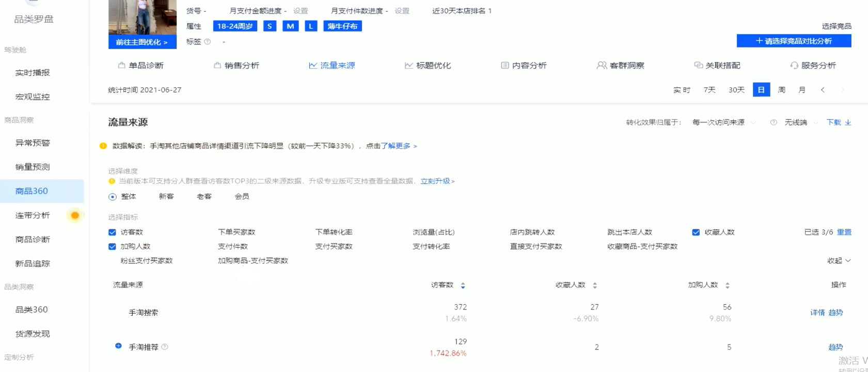This screenshot has width=868, height=372.
Task: Enable the 支付转化率 metric
Action: click(431, 247)
